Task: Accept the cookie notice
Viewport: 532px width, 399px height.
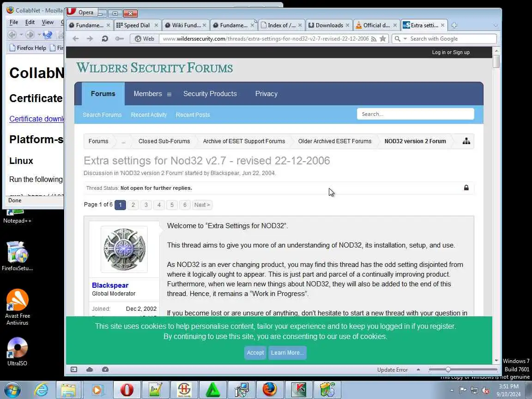Action: pyautogui.click(x=255, y=353)
